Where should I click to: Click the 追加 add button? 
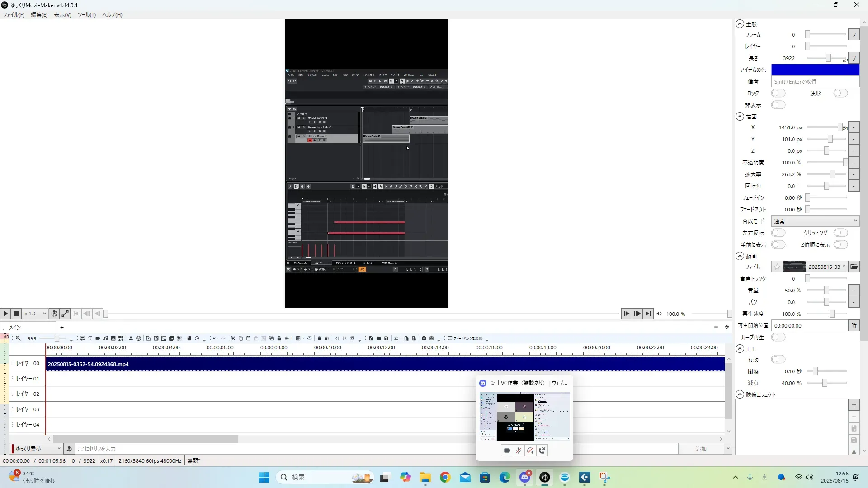(x=701, y=449)
